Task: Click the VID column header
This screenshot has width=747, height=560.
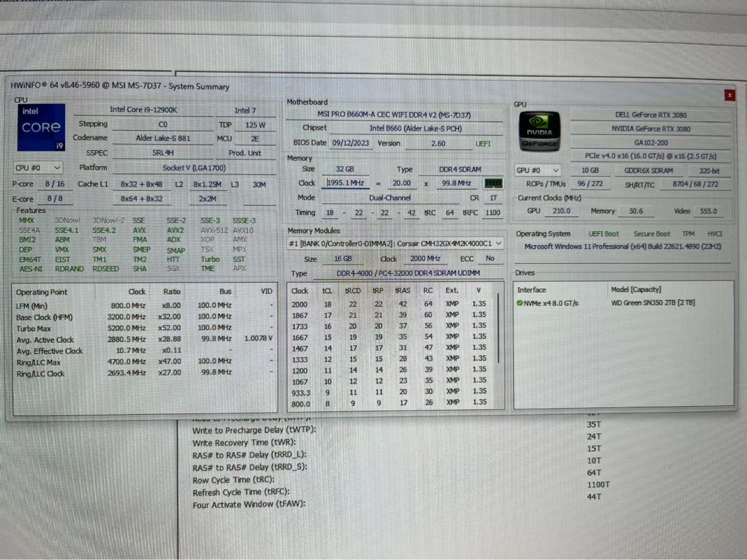Action: pos(266,291)
